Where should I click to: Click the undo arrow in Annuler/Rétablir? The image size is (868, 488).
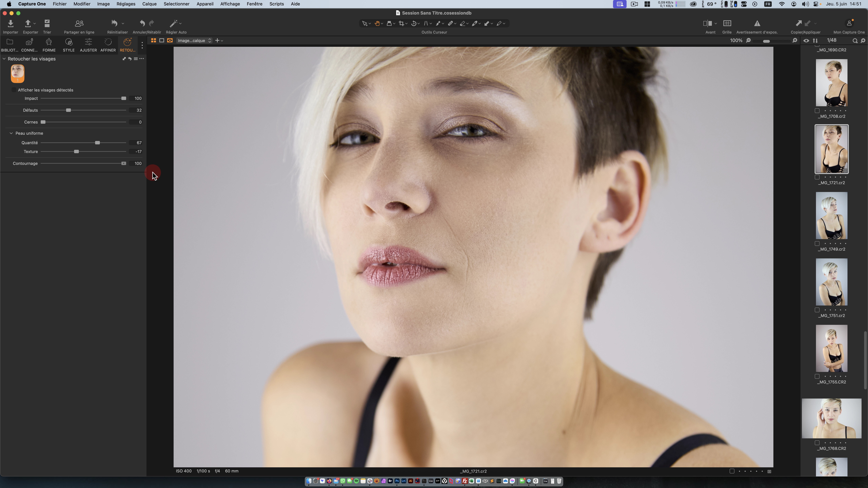[x=142, y=23]
